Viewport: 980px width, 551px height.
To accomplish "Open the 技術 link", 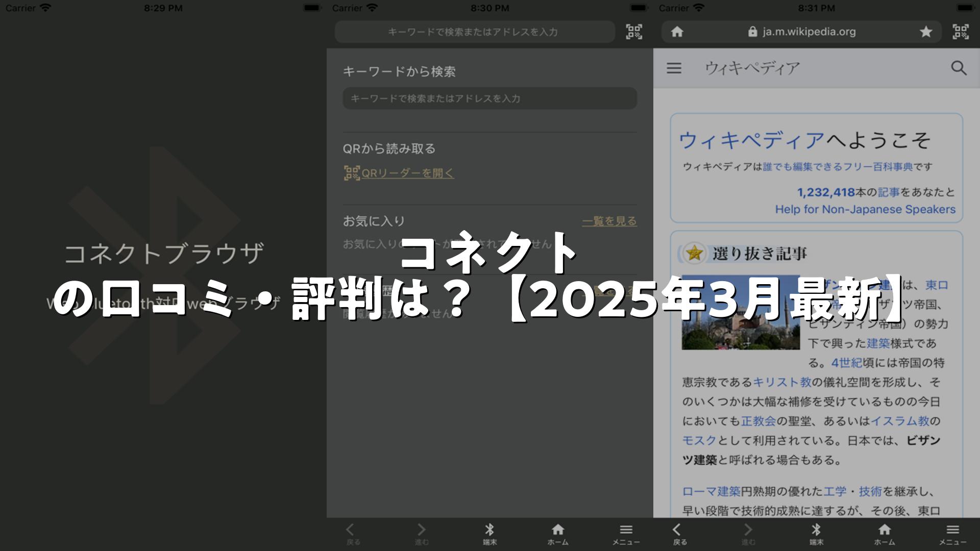I will point(870,491).
